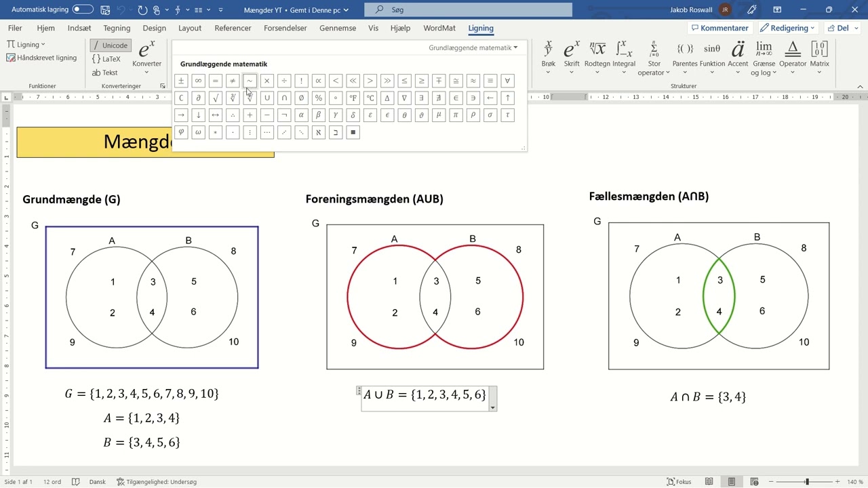Insert the degrees Celsius symbol

click(x=370, y=98)
